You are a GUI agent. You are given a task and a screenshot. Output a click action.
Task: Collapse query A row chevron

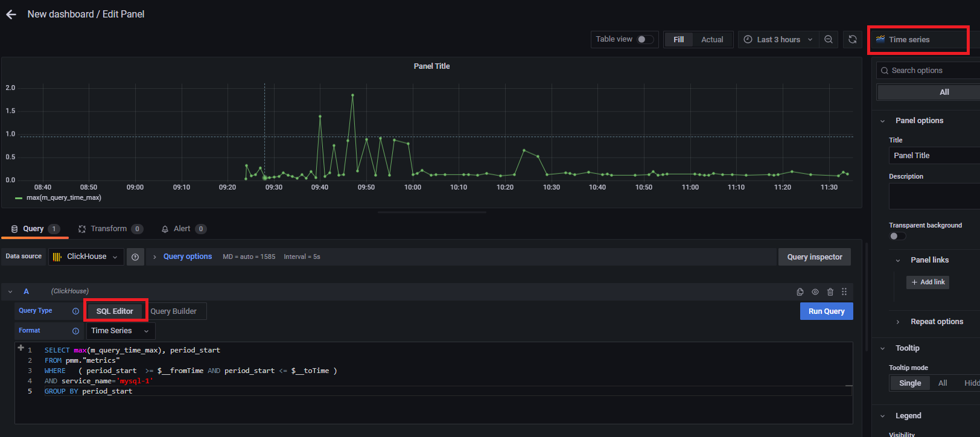click(x=10, y=292)
